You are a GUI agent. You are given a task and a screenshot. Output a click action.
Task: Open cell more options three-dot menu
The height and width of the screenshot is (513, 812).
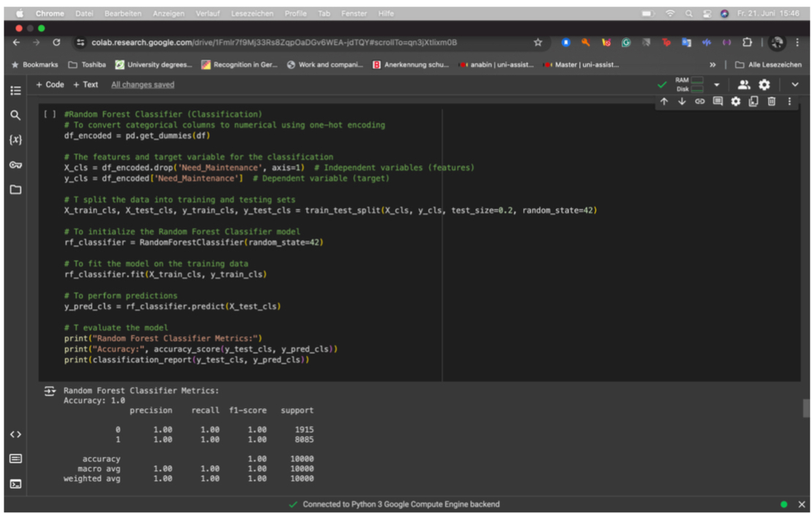coord(789,102)
